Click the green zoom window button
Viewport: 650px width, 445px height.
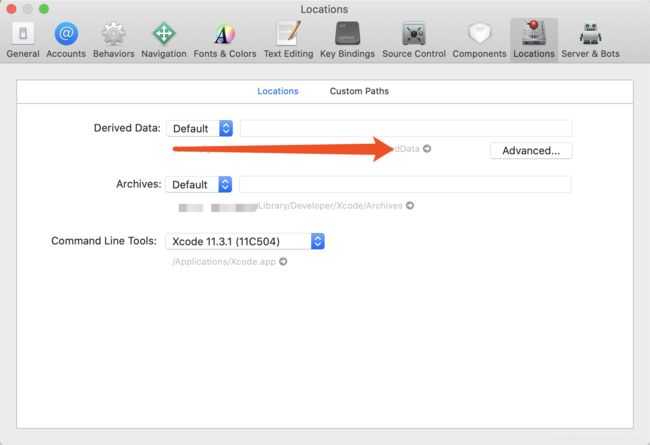44,9
